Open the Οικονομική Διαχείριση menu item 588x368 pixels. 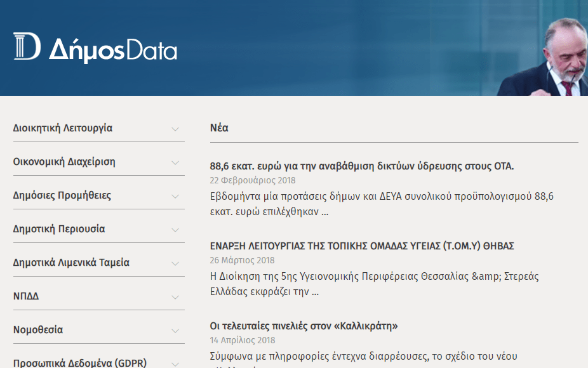point(64,162)
